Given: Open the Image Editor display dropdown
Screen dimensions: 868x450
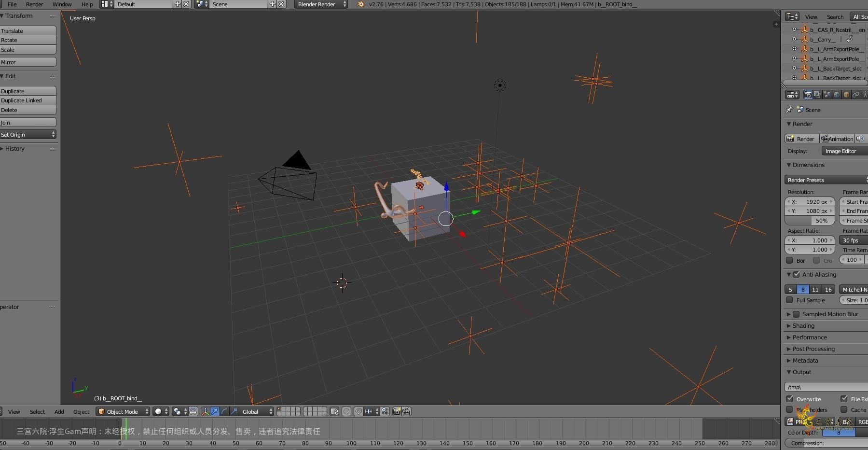Looking at the screenshot, I should coord(844,151).
